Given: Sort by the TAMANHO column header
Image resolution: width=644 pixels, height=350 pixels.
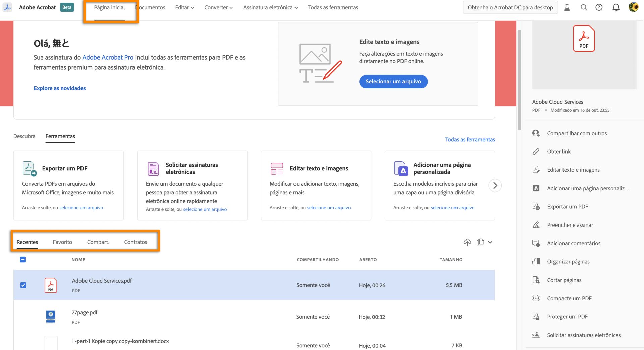Looking at the screenshot, I should [x=451, y=260].
